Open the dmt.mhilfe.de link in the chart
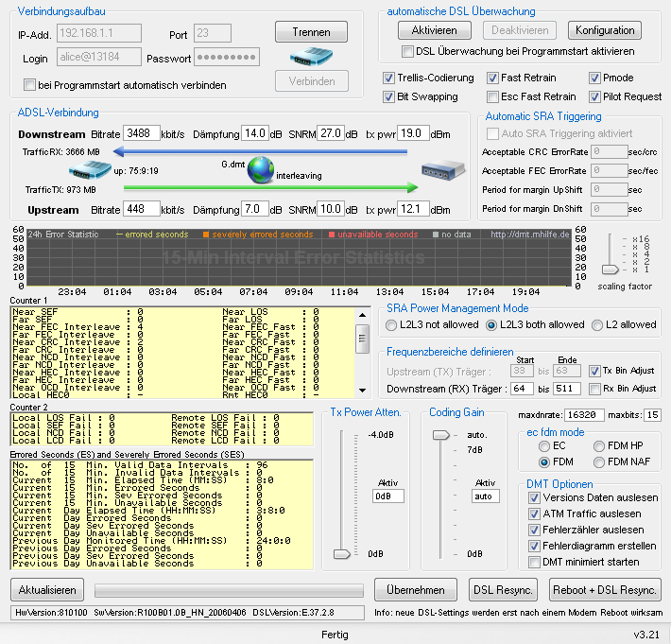Viewport: 671px width, 644px height. (x=527, y=235)
